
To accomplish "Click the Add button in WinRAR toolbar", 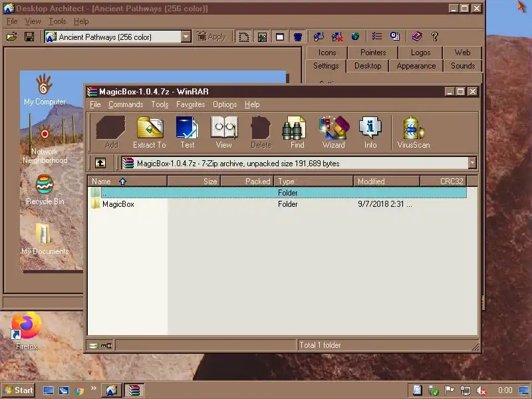I will 111,132.
